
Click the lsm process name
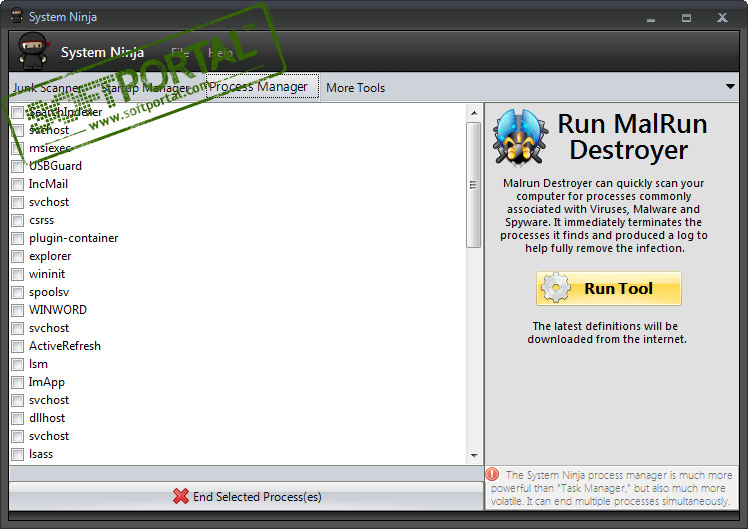tap(38, 364)
